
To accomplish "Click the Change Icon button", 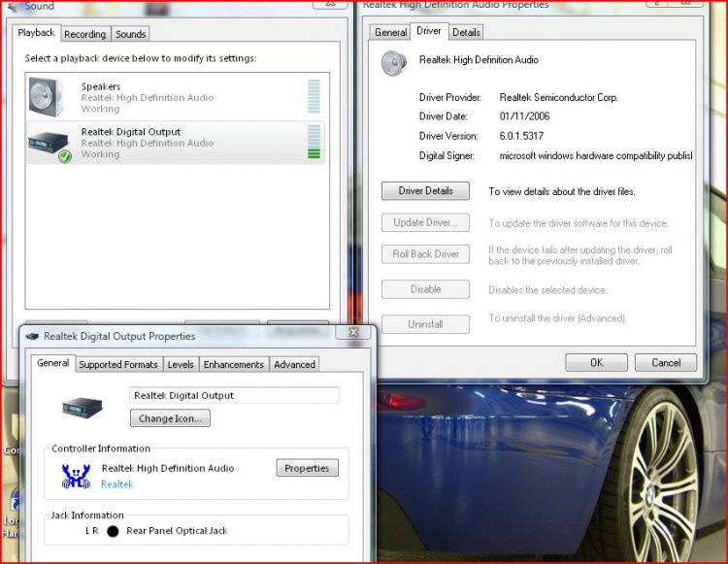I will click(170, 418).
